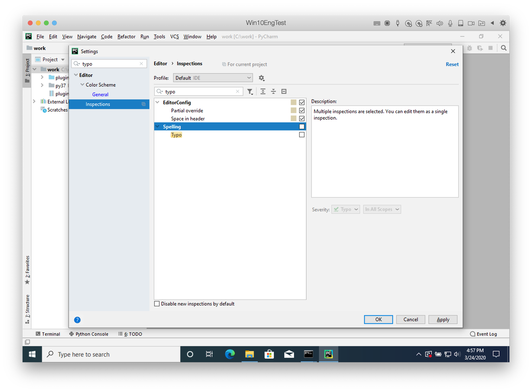The image size is (532, 392).
Task: Open the In All Scopes dropdown
Action: (x=382, y=209)
